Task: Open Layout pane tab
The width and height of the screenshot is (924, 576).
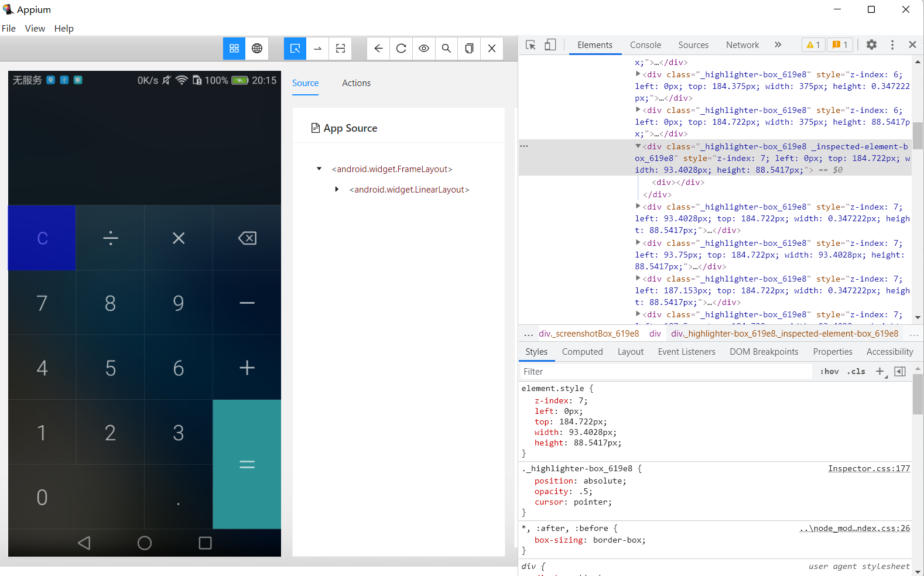Action: click(x=631, y=352)
